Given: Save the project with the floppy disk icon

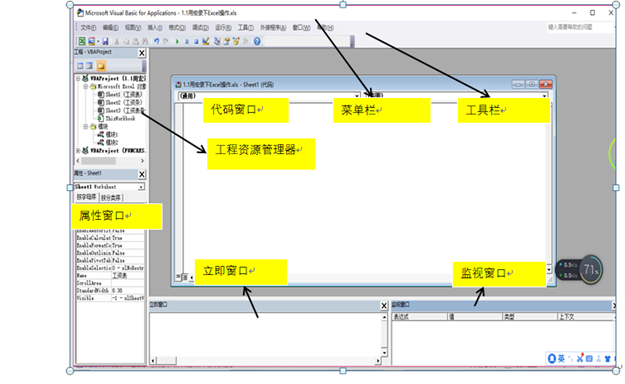Looking at the screenshot, I should pyautogui.click(x=105, y=41).
